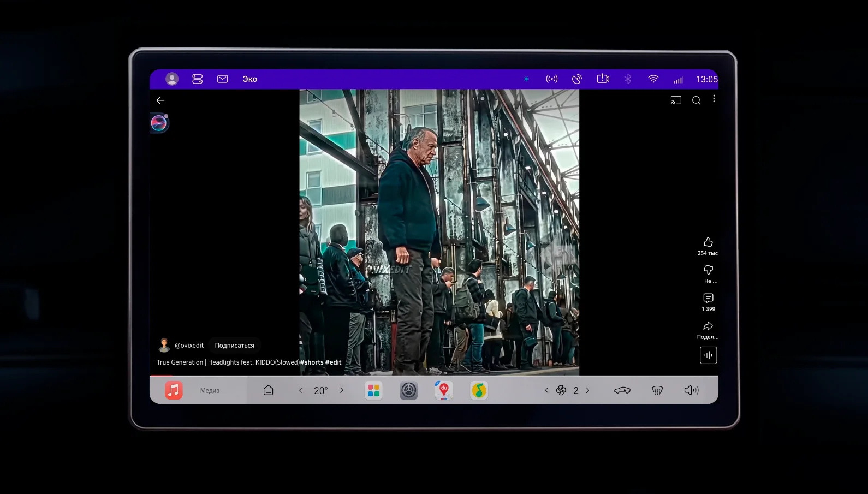Increase the fan speed with right chevron
The image size is (868, 494).
588,390
